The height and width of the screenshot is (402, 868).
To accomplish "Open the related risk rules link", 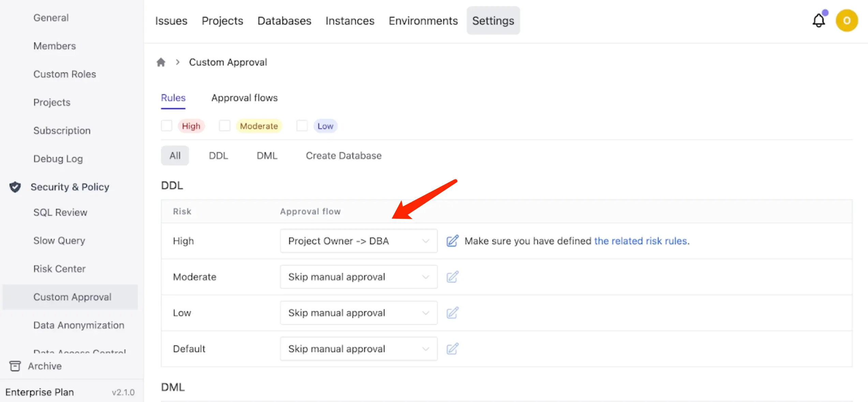I will 641,241.
